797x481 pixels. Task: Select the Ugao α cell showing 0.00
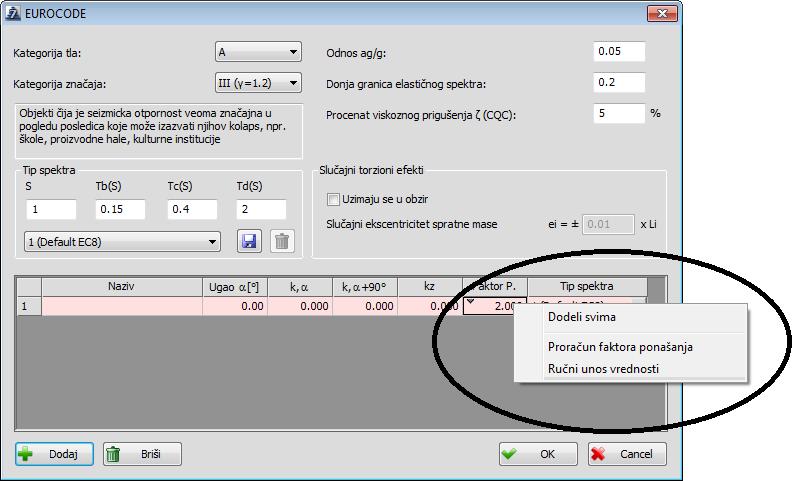pyautogui.click(x=235, y=307)
